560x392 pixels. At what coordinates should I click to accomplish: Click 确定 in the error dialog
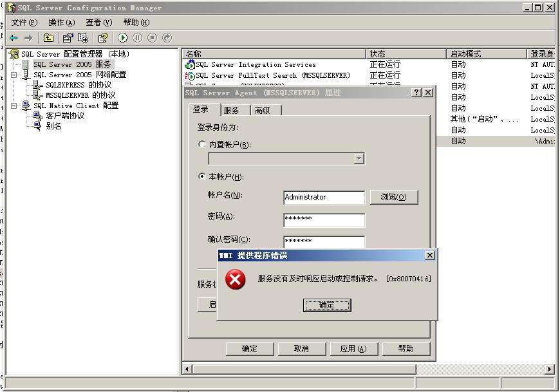coord(327,305)
